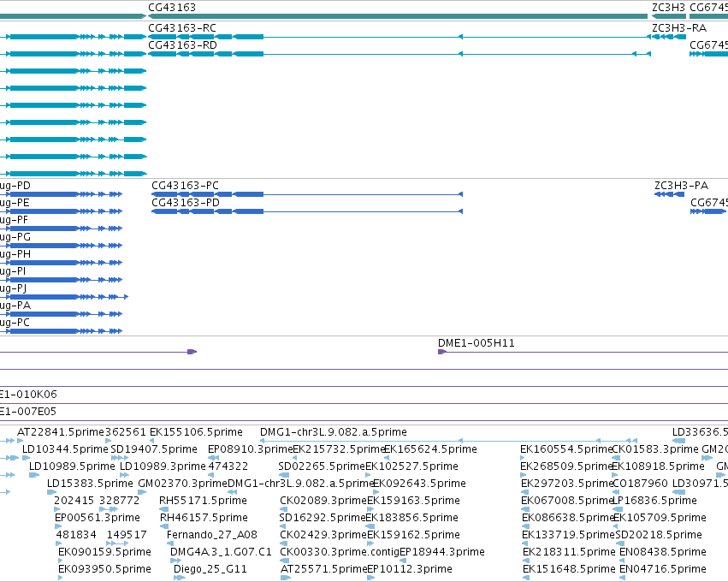
Task: Select the ZC3H3-RA transcript label
Action: click(x=679, y=28)
